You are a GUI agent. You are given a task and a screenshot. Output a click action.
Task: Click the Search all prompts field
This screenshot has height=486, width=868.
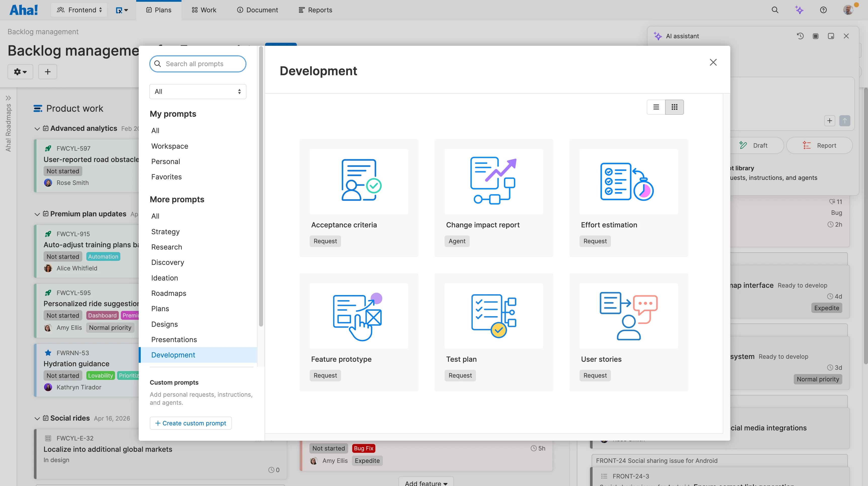(x=198, y=64)
